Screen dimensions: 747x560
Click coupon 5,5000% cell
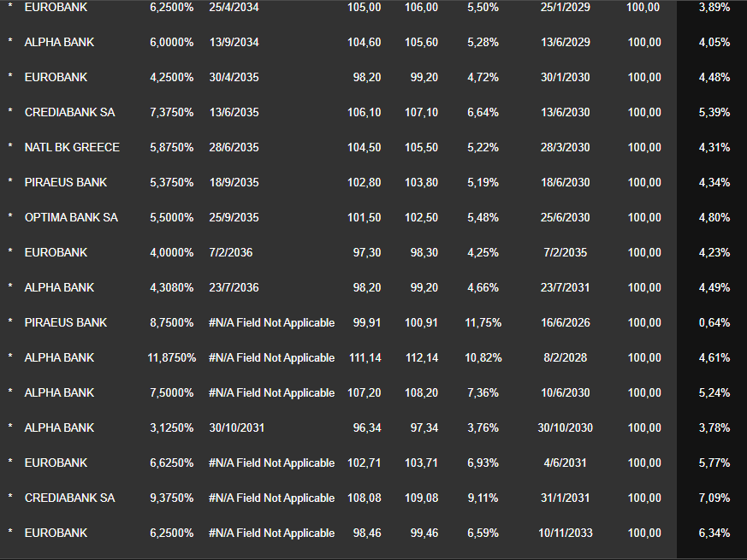click(171, 218)
